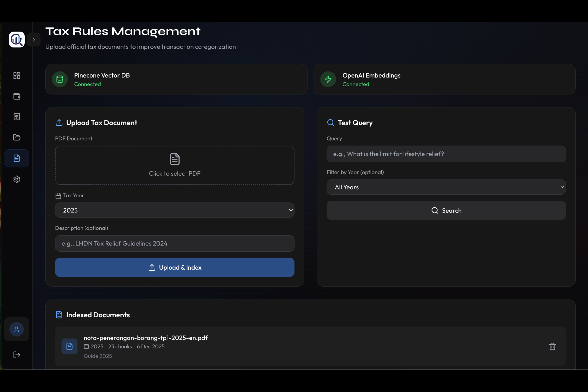Image resolution: width=588 pixels, height=392 pixels.
Task: Select the indexed document file icon
Action: coord(69,346)
